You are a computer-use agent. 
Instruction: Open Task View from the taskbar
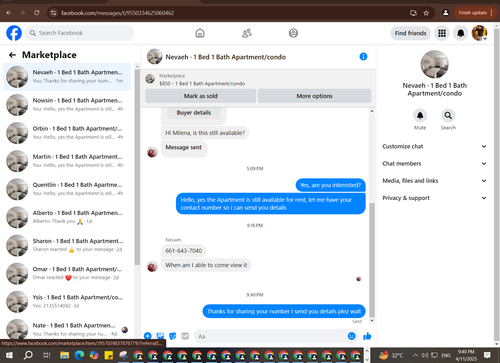pos(47,355)
